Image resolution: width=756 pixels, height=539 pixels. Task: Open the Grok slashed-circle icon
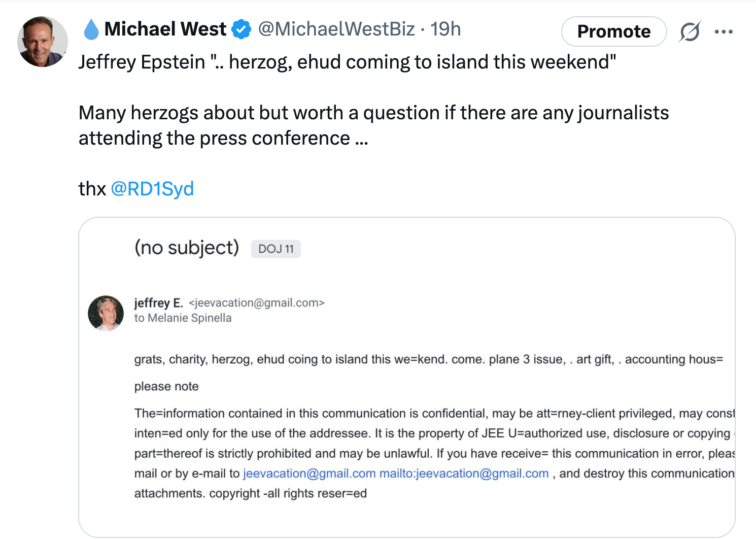[x=690, y=31]
